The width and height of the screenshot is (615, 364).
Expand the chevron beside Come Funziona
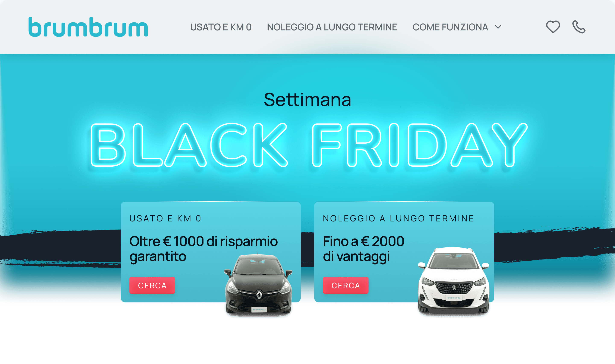point(498,27)
